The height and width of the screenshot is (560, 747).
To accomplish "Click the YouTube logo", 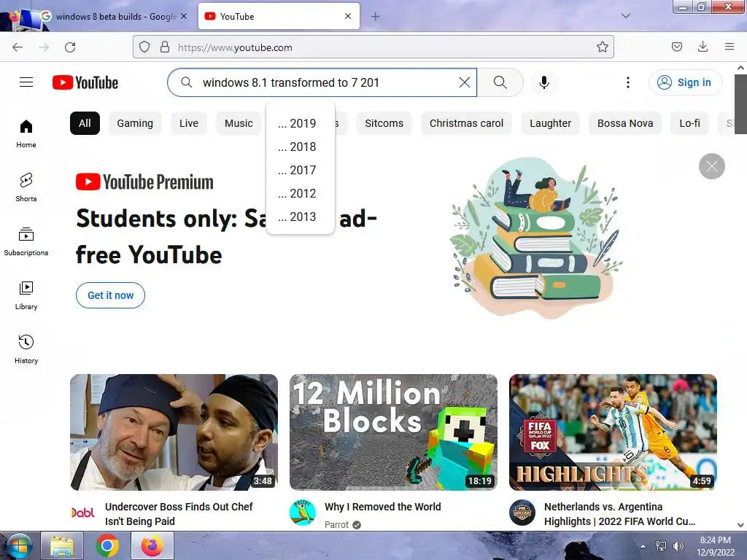I will (85, 82).
